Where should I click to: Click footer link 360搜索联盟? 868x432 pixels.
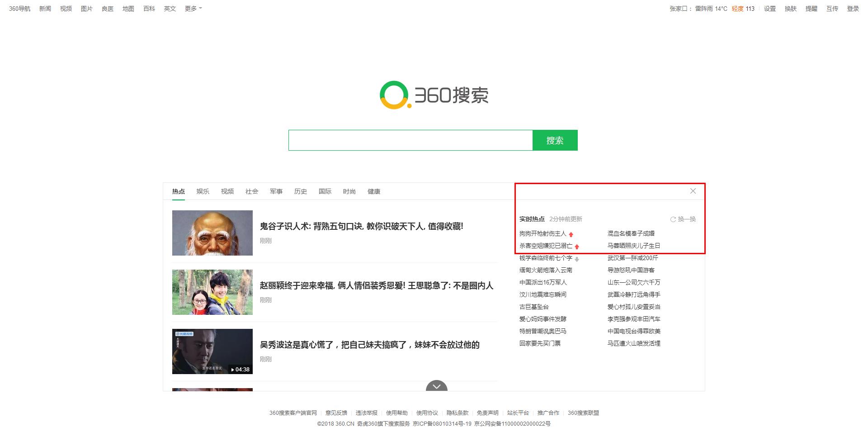pyautogui.click(x=583, y=413)
